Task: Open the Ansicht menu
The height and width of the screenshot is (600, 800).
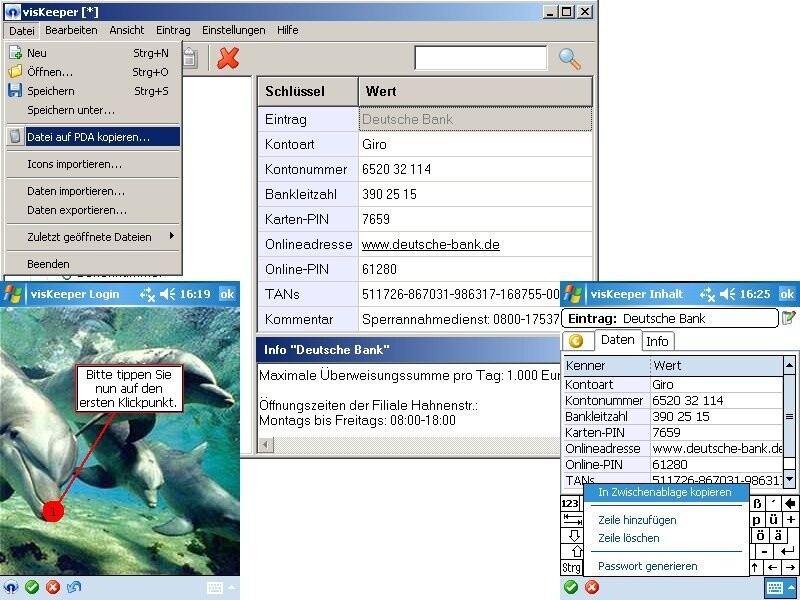Action: point(127,30)
